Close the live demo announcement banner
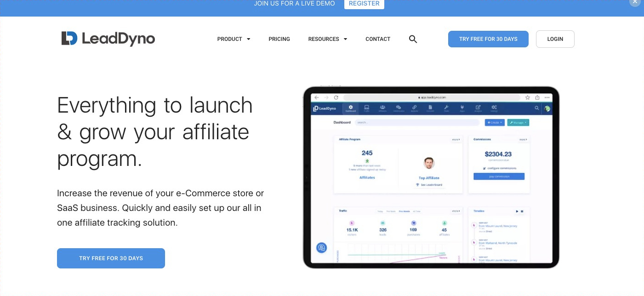This screenshot has width=644, height=296. click(x=635, y=2)
